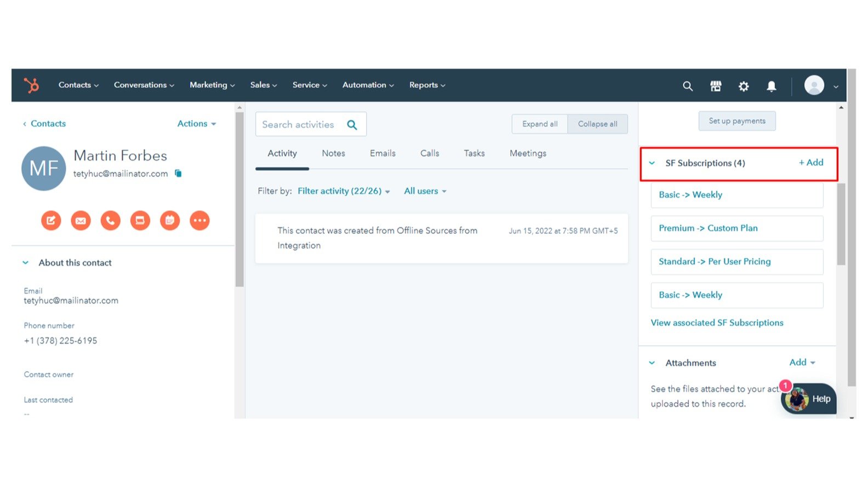The width and height of the screenshot is (868, 488).
Task: Click the orange more options icon
Action: [199, 221]
